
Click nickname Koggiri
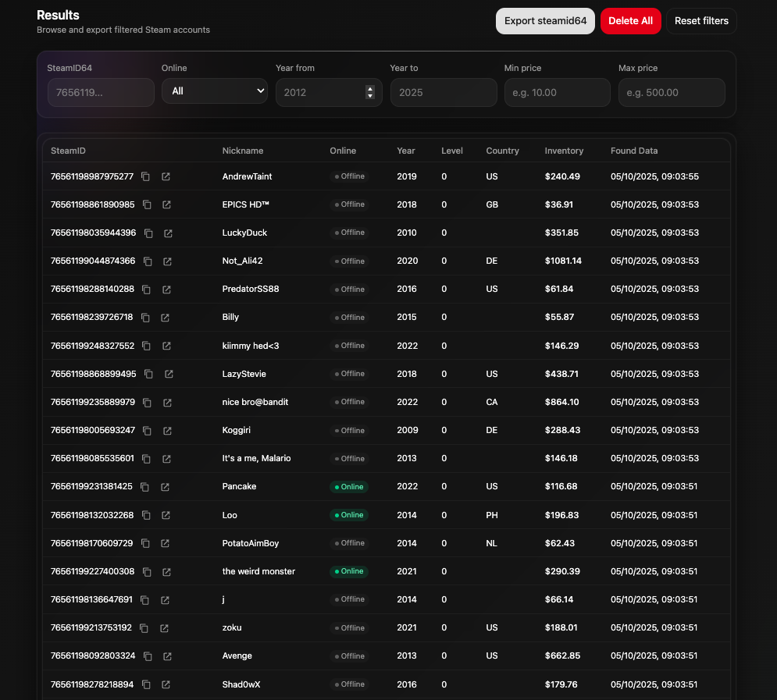pyautogui.click(x=237, y=430)
